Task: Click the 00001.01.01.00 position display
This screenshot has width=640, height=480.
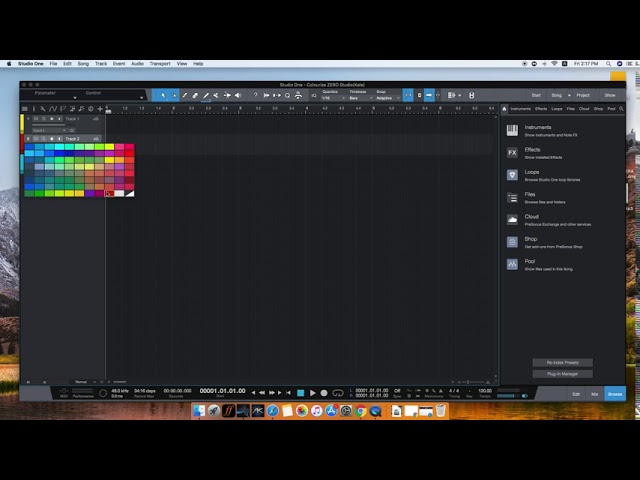Action: point(222,391)
